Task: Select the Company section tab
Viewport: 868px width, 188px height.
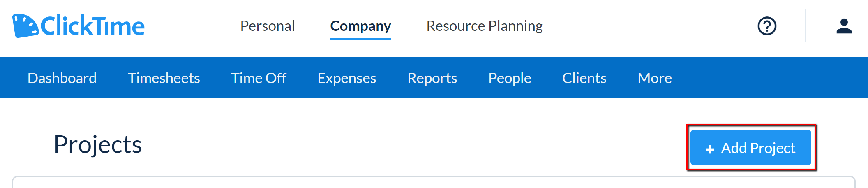Action: pos(360,26)
